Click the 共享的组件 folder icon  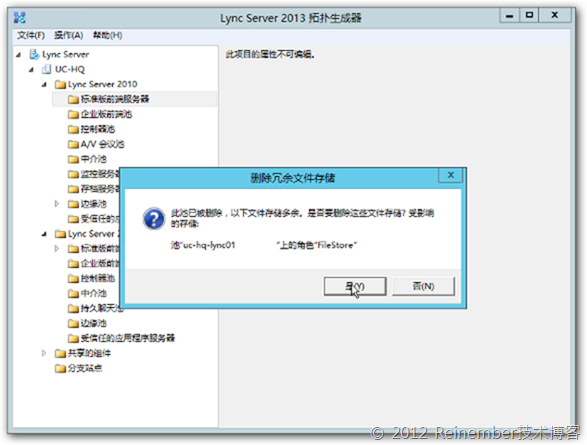pyautogui.click(x=60, y=353)
